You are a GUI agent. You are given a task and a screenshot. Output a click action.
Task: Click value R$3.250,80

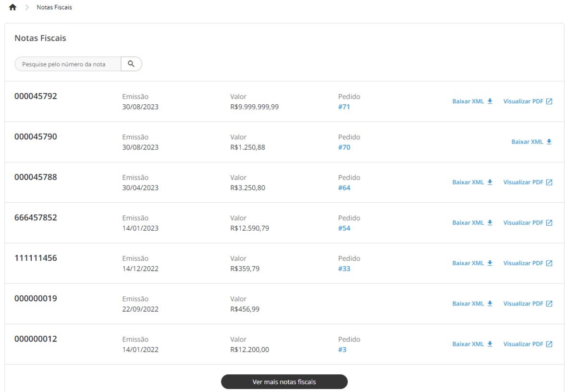(247, 188)
